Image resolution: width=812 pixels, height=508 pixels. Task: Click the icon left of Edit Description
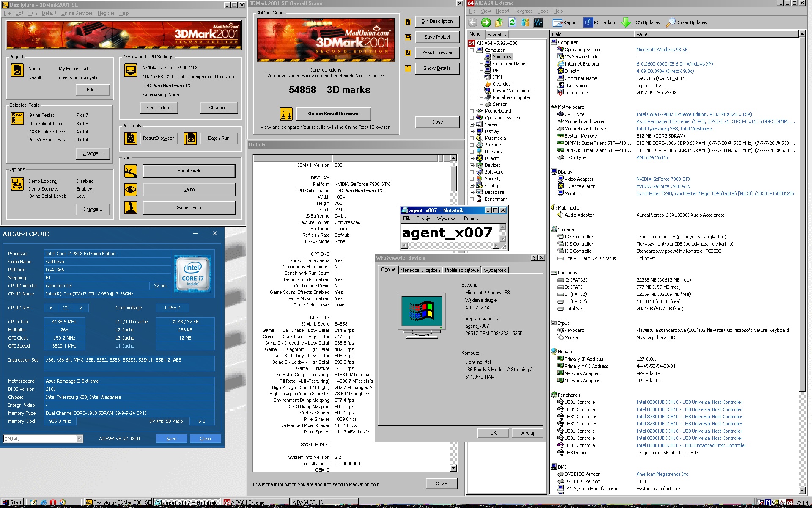408,22
